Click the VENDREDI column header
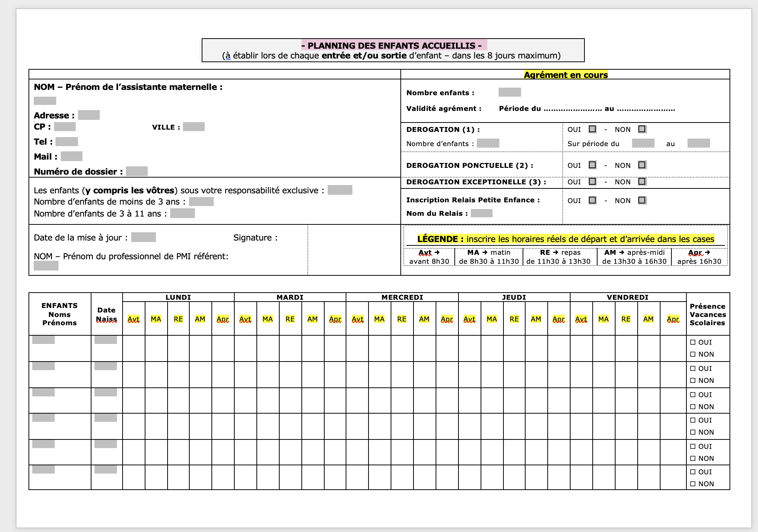The height and width of the screenshot is (532, 758). (x=628, y=297)
